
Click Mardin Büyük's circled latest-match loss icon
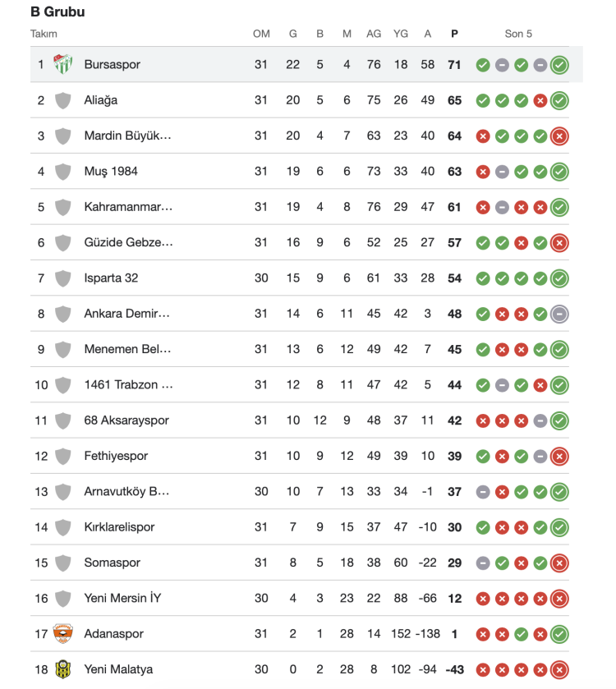pyautogui.click(x=559, y=136)
